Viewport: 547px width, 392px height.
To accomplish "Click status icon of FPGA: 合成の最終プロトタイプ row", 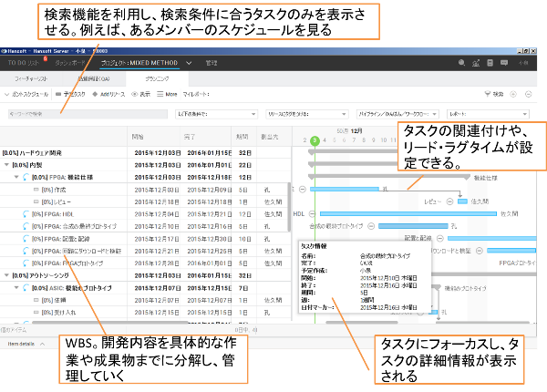I will click(26, 226).
